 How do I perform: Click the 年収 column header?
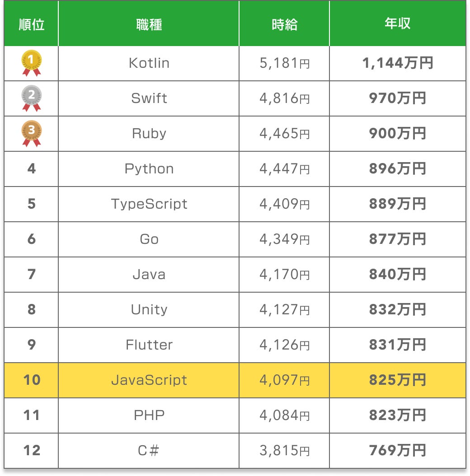[398, 24]
